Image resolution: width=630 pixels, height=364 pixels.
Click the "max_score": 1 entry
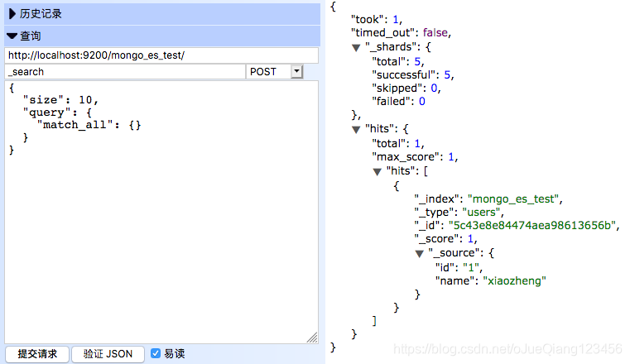[415, 156]
